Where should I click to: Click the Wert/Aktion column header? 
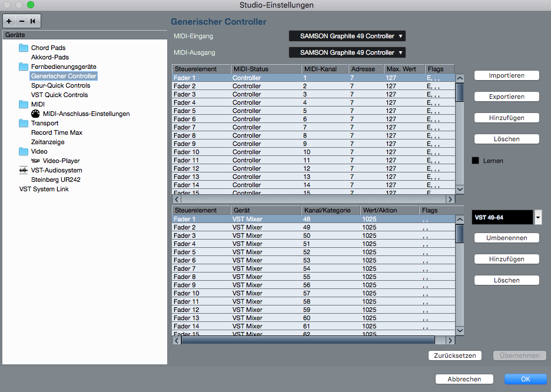[x=389, y=210]
